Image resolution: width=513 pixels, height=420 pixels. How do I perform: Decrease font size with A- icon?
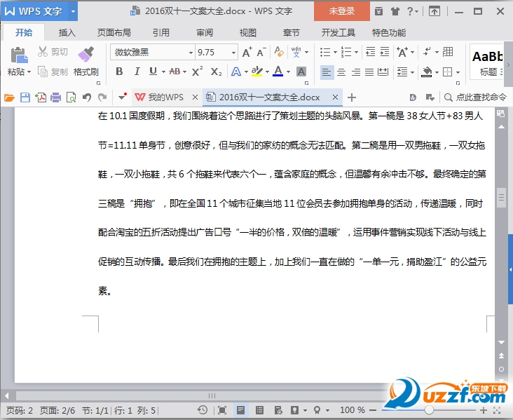[x=261, y=52]
